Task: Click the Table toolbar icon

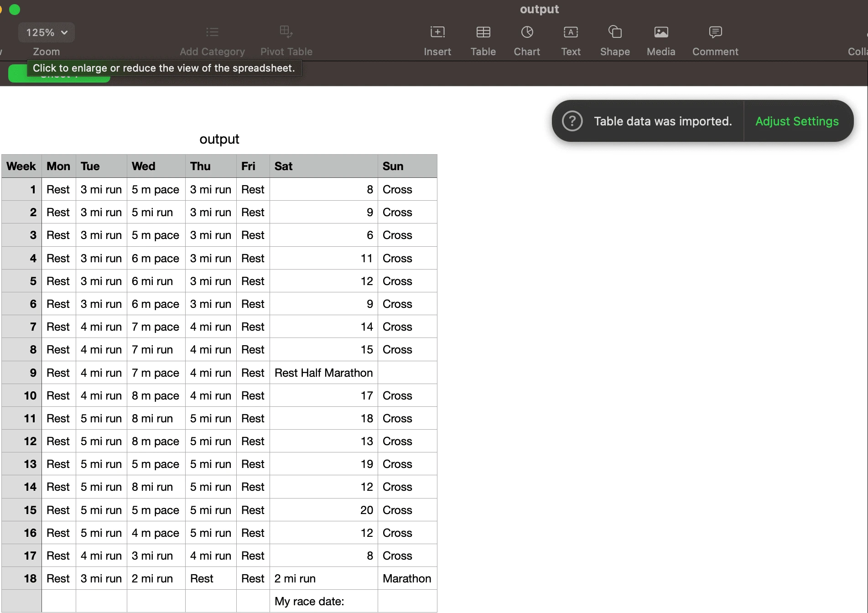Action: coord(483,32)
